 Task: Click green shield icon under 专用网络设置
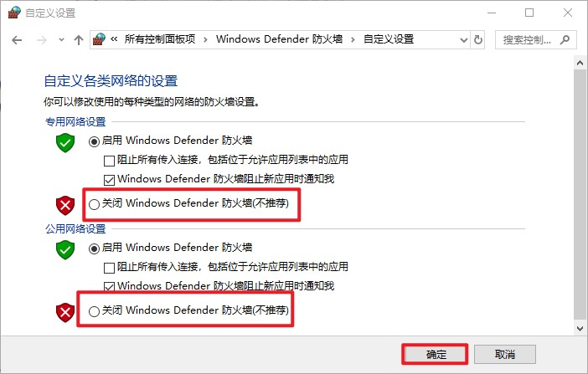click(65, 143)
